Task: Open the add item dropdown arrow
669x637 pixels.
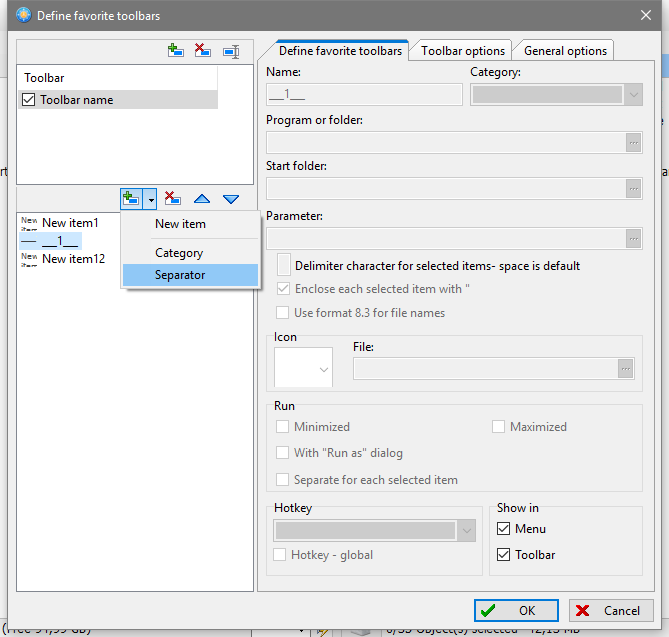Action: [150, 199]
